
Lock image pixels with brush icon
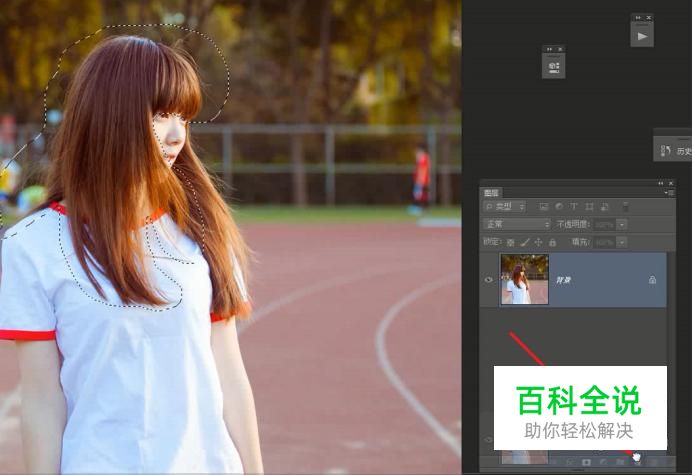[525, 242]
